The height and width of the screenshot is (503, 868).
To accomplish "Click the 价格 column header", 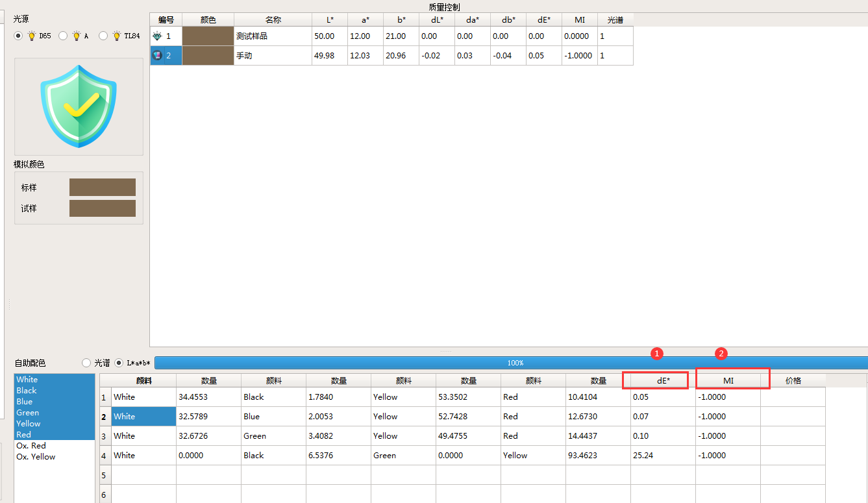I will point(793,380).
